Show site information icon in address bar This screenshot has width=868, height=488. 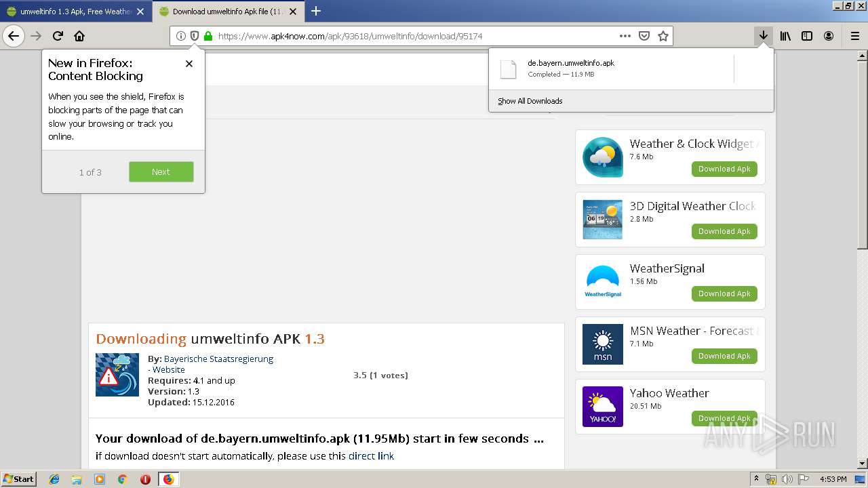[x=180, y=36]
